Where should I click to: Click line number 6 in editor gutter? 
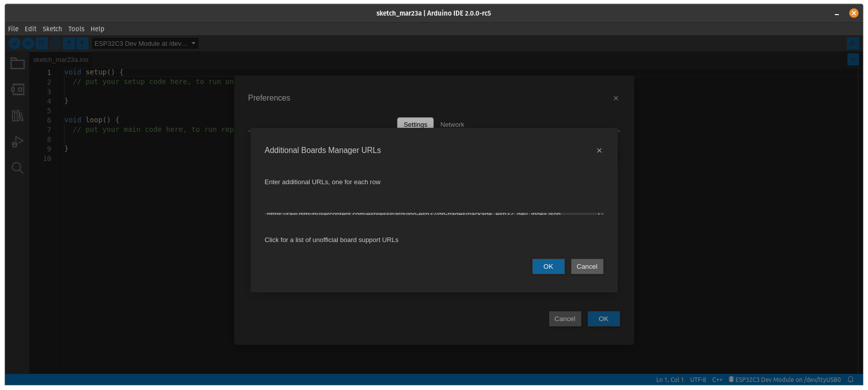point(49,120)
